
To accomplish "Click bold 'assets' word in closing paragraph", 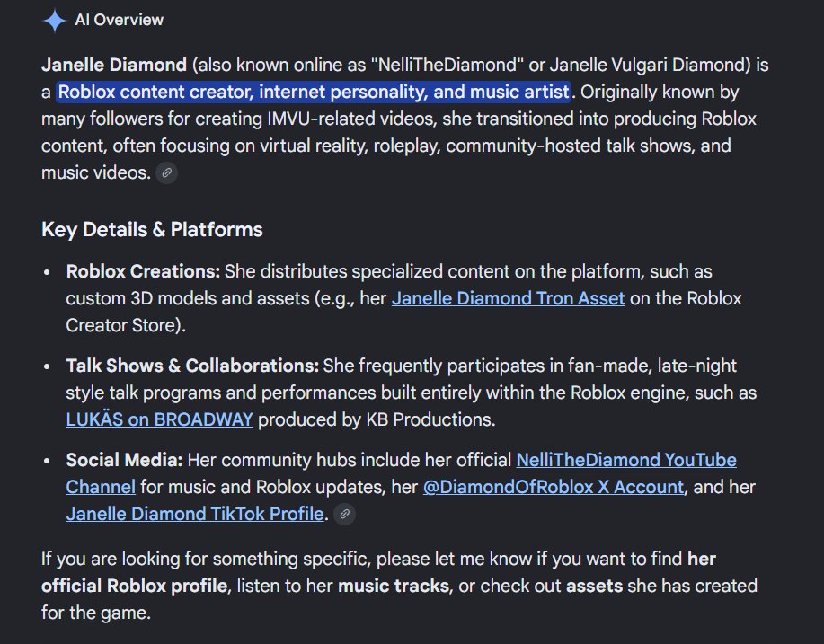I will 594,586.
